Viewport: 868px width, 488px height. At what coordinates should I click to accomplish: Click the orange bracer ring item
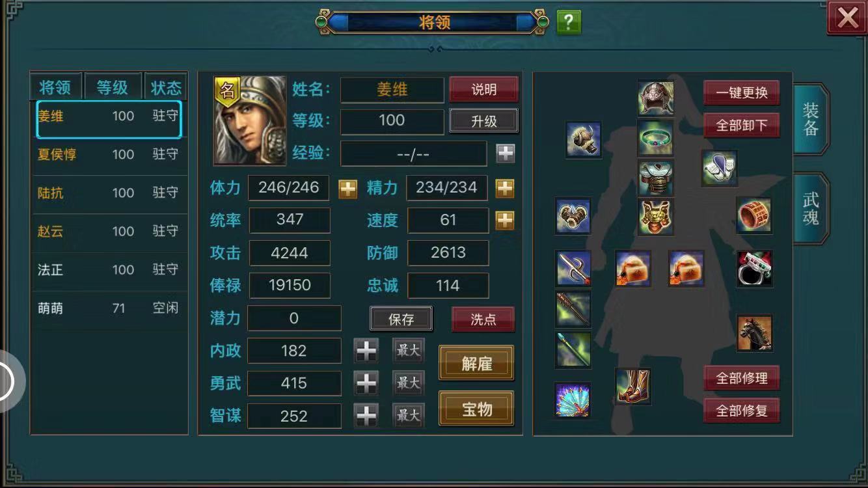pyautogui.click(x=754, y=215)
